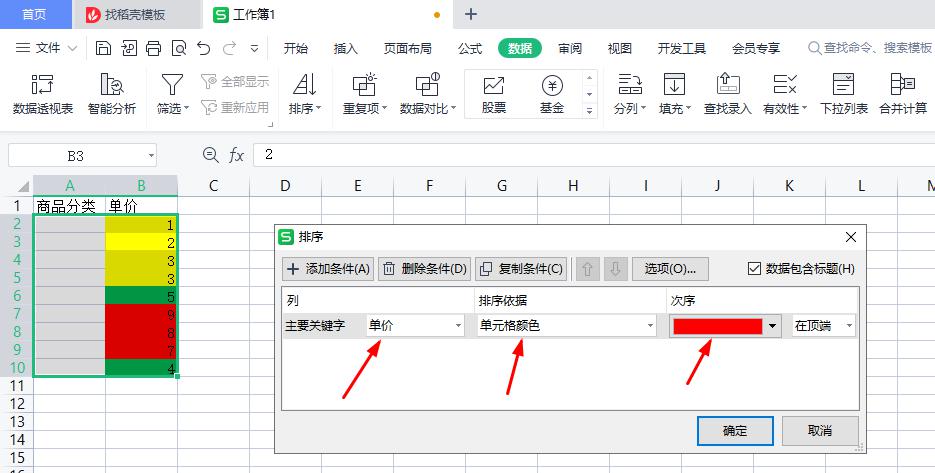This screenshot has width=935, height=473.
Task: Click the save icon in quick toolbar
Action: click(103, 48)
